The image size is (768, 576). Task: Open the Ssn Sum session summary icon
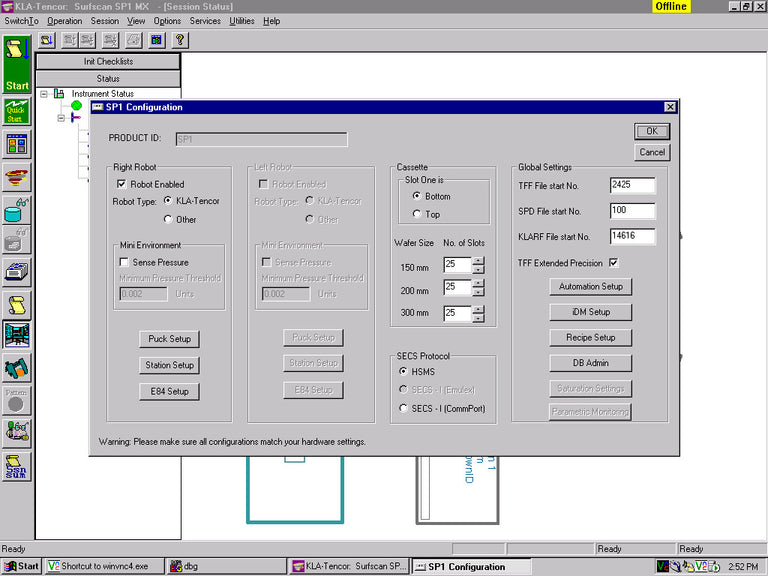pos(17,466)
